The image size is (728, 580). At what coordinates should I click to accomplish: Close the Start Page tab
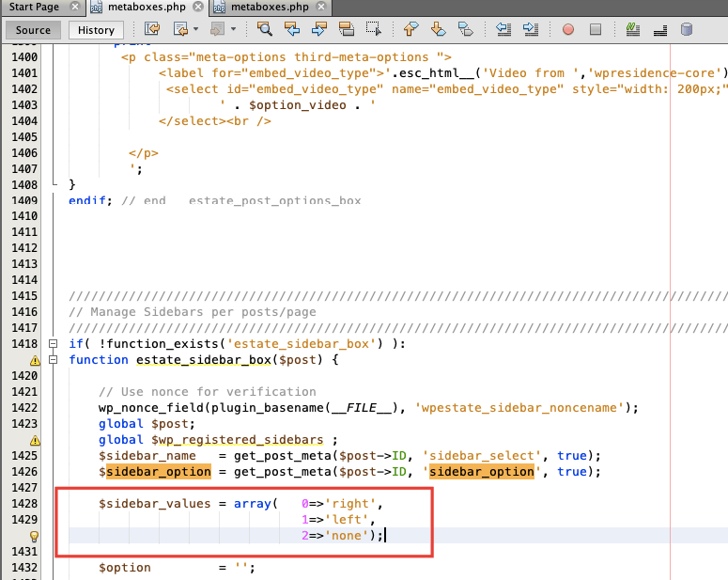coord(75,7)
